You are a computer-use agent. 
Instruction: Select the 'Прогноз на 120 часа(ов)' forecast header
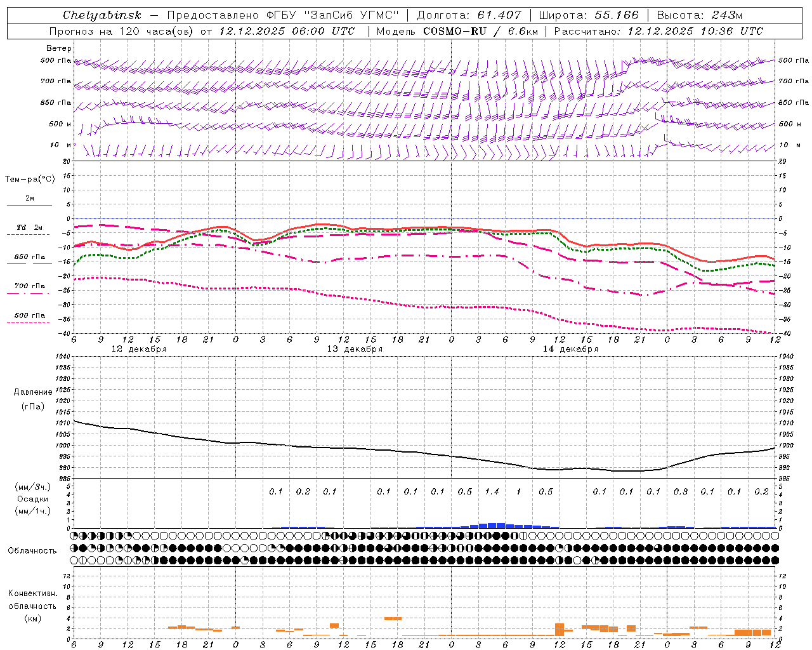click(122, 31)
